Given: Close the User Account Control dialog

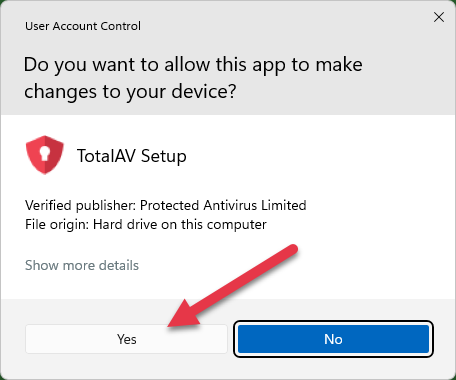Looking at the screenshot, I should (439, 17).
